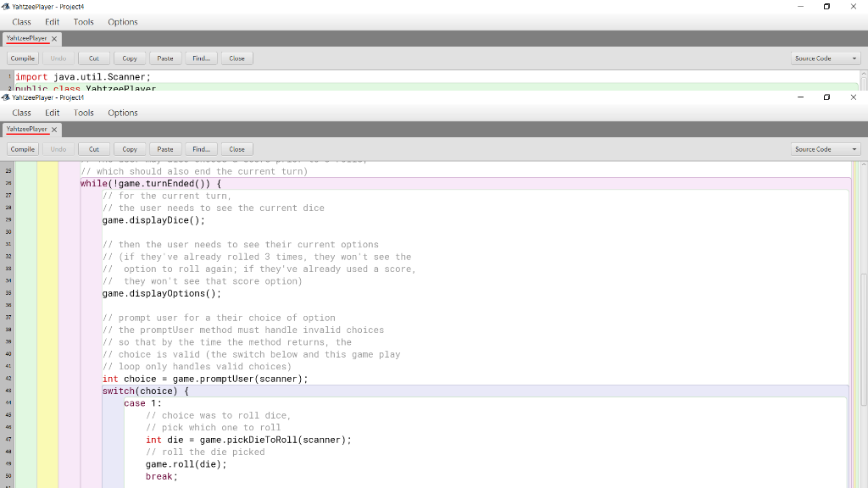Close the YahtzeePlayer tab using its x icon
This screenshot has width=868, height=488.
coord(53,129)
